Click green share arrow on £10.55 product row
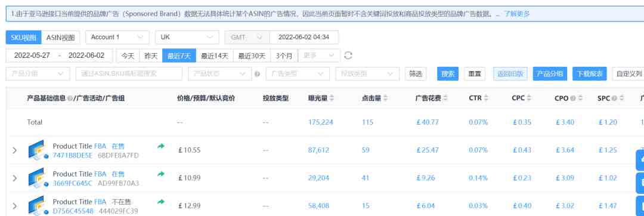 (x=161, y=146)
